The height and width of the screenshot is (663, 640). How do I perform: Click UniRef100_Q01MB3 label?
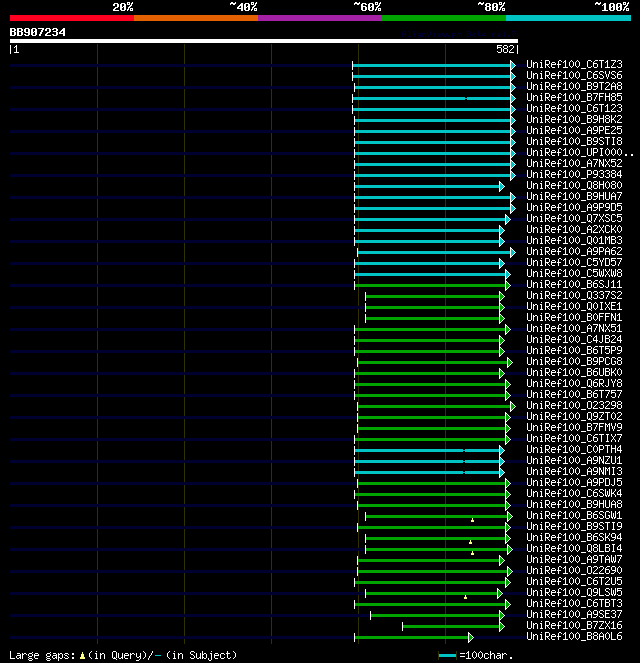574,240
